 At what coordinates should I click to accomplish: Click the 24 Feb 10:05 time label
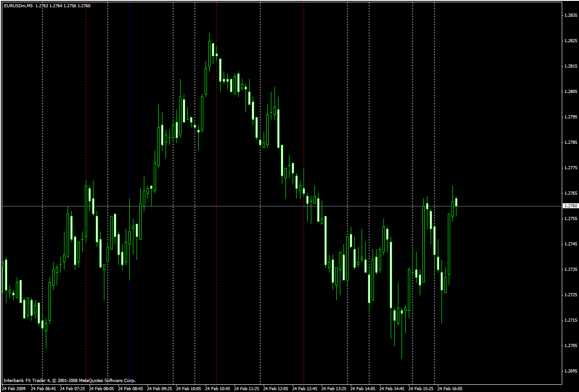pos(189,389)
